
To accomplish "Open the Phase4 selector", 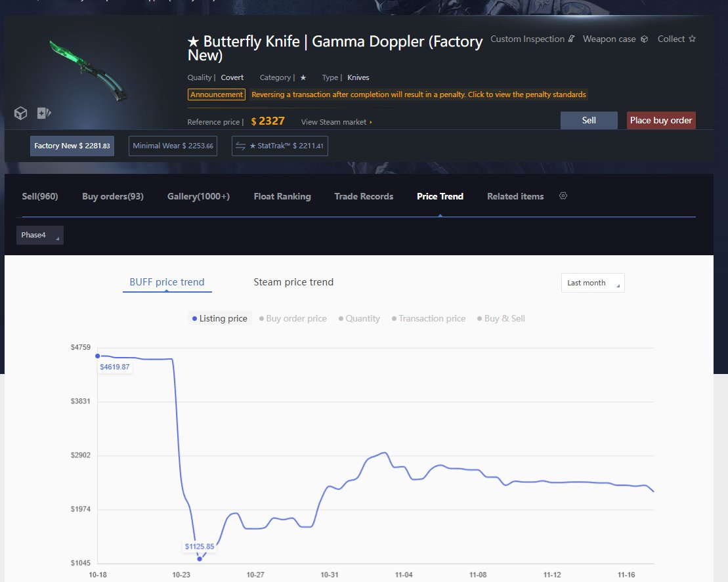I will 39,234.
